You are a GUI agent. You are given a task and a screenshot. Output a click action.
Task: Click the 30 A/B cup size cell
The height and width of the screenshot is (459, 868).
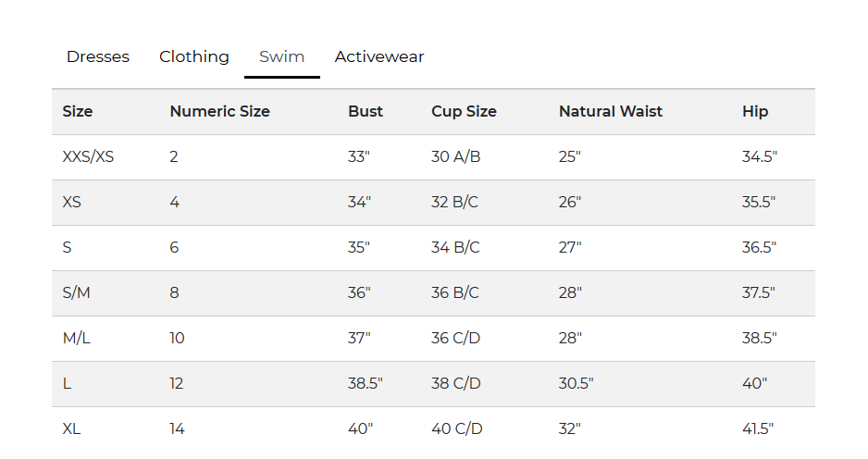(455, 156)
